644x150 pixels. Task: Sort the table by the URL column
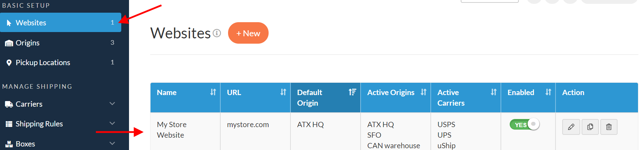(283, 92)
